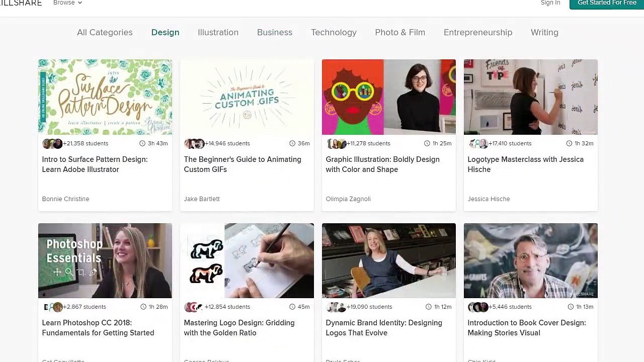This screenshot has width=644, height=362.
Task: Open the Photo & Film tab
Action: pos(400,32)
